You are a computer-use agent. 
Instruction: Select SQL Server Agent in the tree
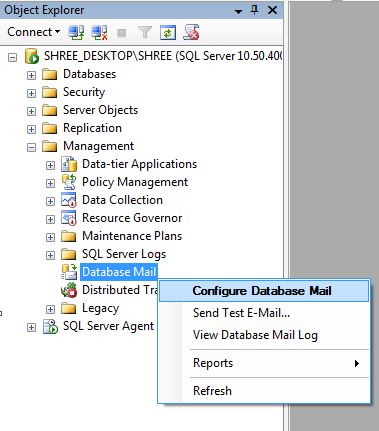tap(108, 326)
